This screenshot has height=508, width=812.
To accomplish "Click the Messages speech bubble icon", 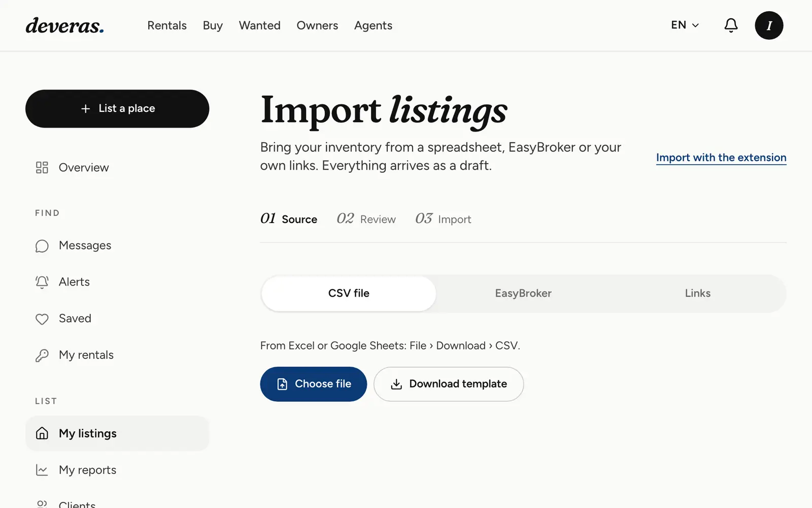I will [42, 246].
